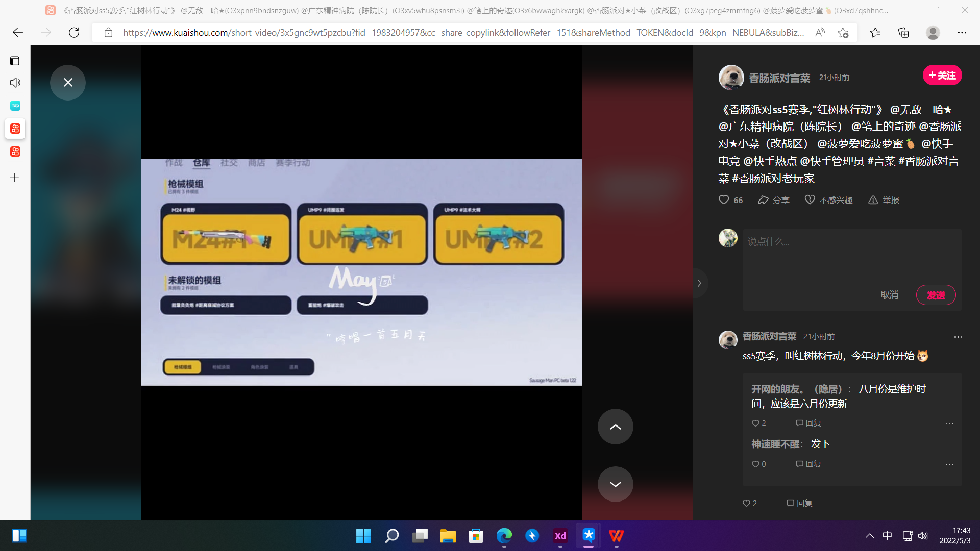Share the video via 分享
980x551 pixels.
773,200
